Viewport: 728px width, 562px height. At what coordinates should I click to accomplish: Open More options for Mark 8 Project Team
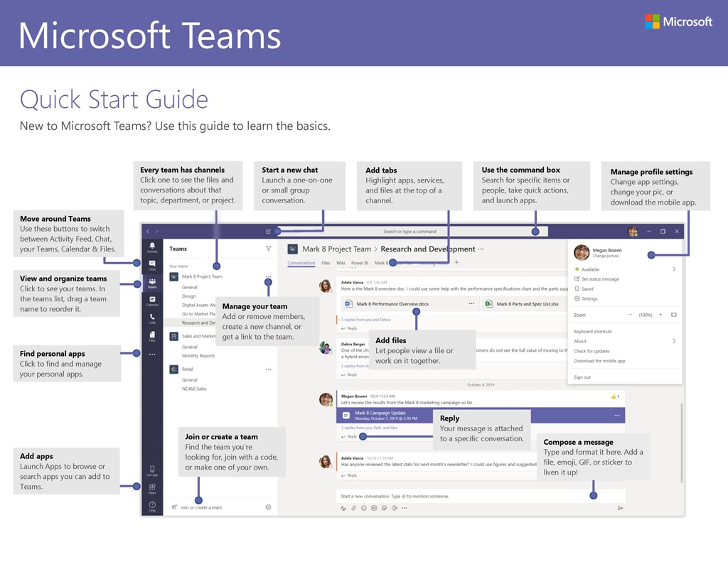coord(269,275)
